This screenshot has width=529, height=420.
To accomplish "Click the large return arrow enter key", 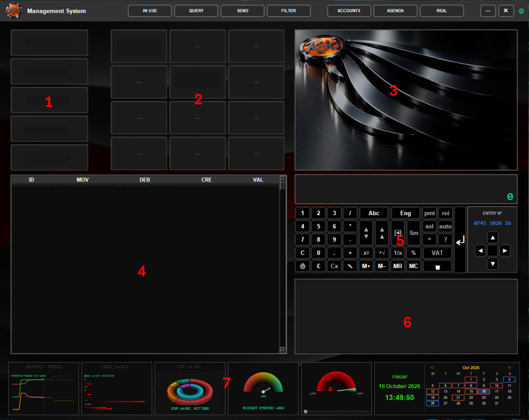I will coord(460,240).
